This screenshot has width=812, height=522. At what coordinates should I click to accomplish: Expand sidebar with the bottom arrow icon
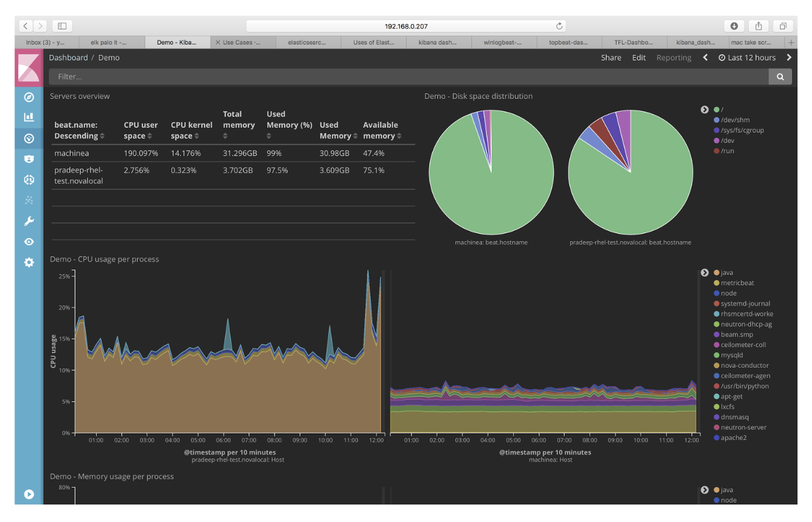tap(29, 494)
